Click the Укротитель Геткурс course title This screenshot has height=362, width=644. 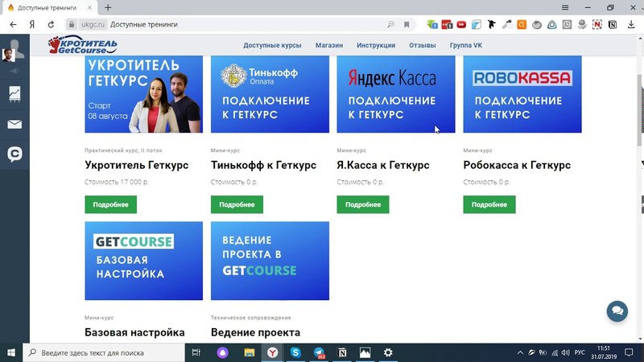point(136,165)
